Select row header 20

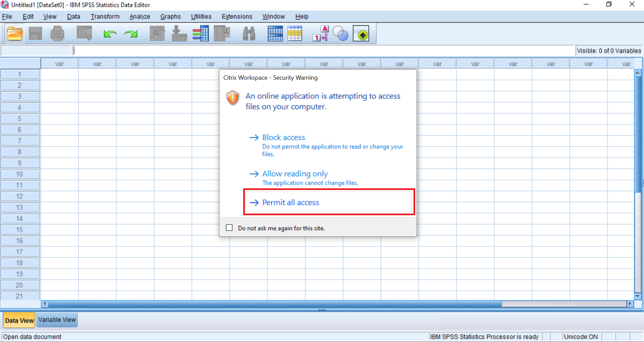pos(20,285)
